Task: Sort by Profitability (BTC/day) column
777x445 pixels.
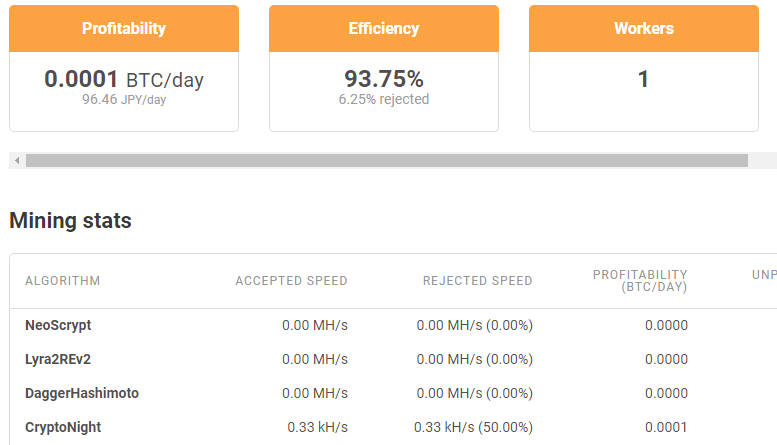Action: pyautogui.click(x=640, y=281)
